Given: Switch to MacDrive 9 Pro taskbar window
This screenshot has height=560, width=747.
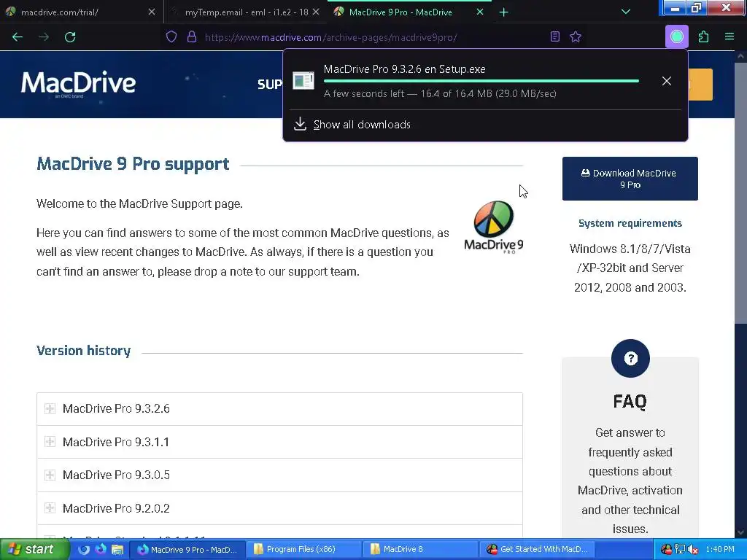Looking at the screenshot, I should (x=187, y=550).
